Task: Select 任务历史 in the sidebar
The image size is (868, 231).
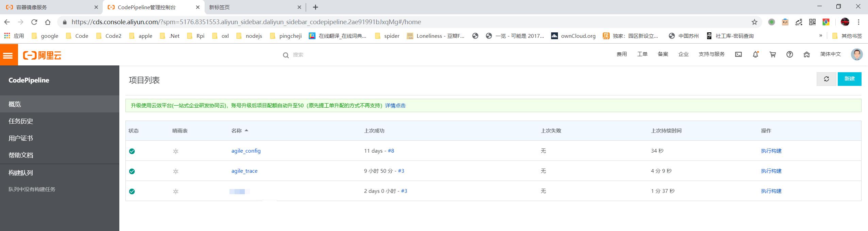Action: point(21,121)
